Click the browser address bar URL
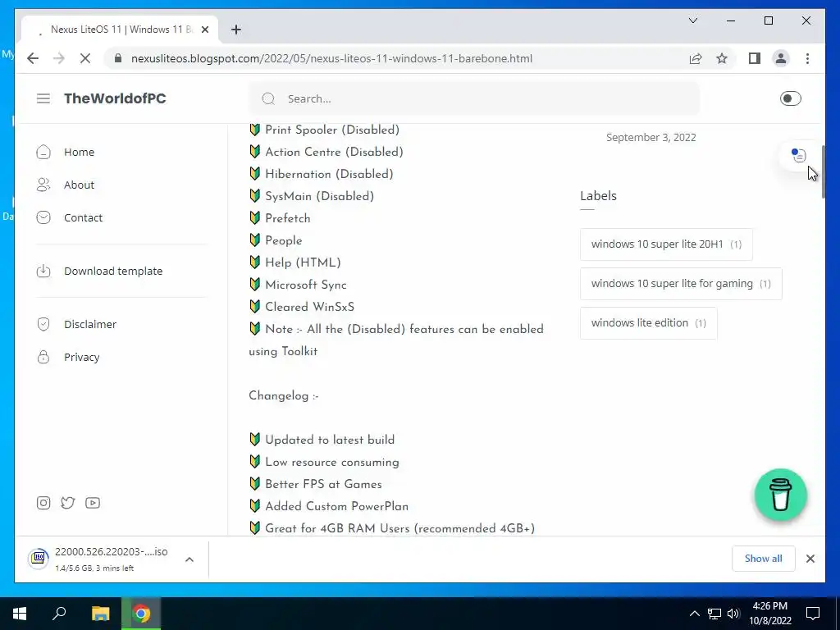The width and height of the screenshot is (840, 630). tap(331, 58)
